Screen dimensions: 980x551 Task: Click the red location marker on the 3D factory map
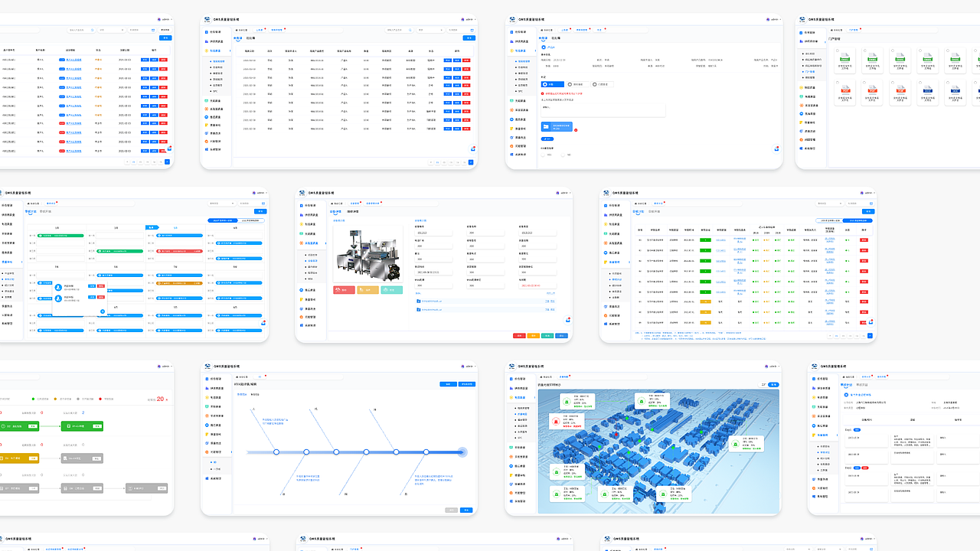(x=616, y=435)
